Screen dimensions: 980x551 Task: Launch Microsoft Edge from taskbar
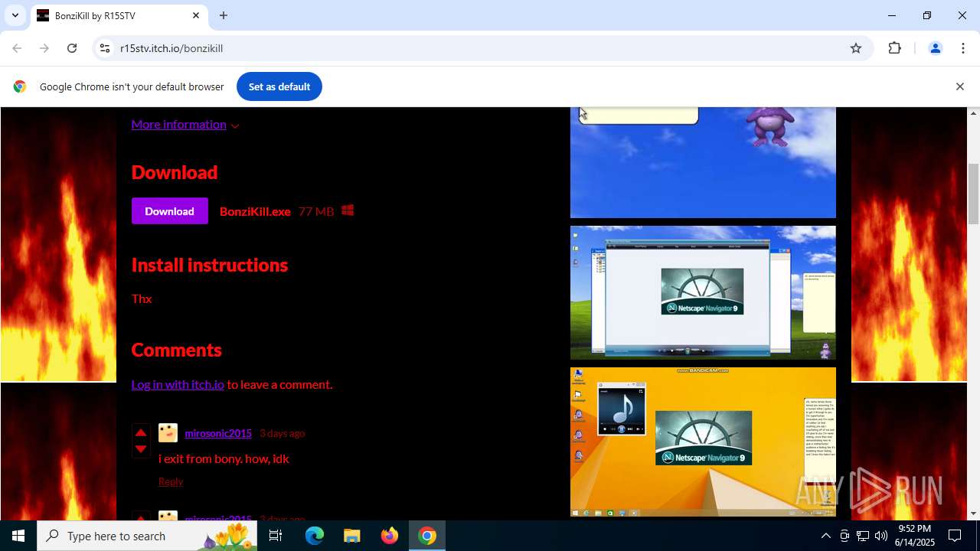pyautogui.click(x=315, y=536)
